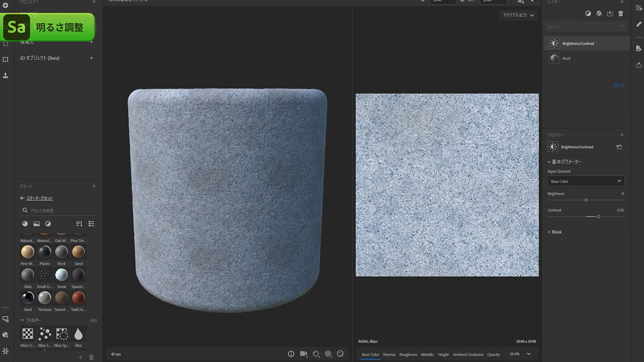644x362 pixels.
Task: Click the stamp icon in left sidebar
Action: (5, 76)
